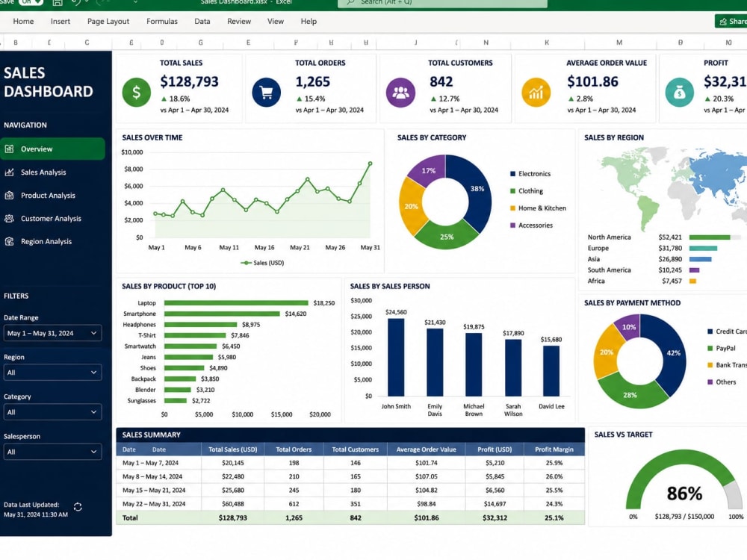Click the Profit Margin column header
The height and width of the screenshot is (560, 747).
click(554, 449)
